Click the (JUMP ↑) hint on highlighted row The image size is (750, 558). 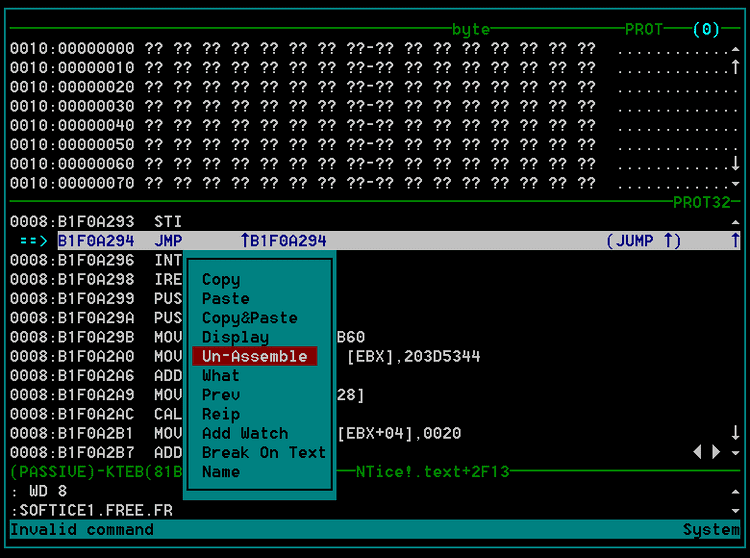(x=644, y=241)
